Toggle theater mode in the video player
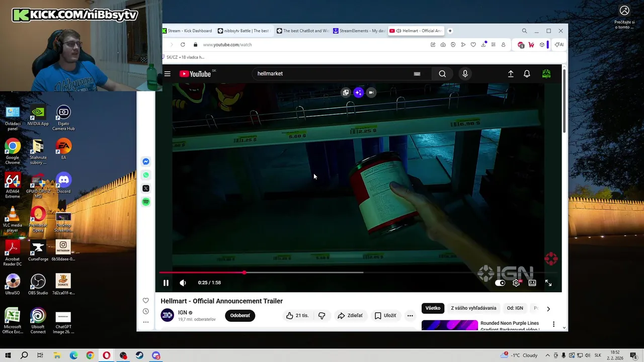The image size is (644, 362). 532,283
